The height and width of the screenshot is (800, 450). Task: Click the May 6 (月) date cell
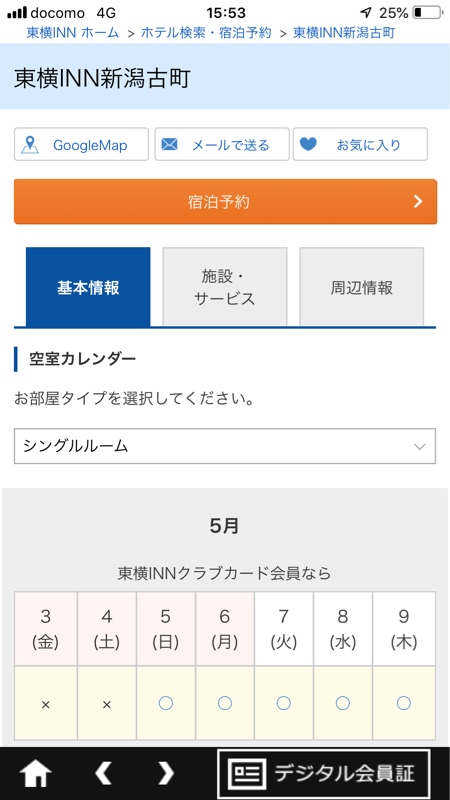pos(224,629)
